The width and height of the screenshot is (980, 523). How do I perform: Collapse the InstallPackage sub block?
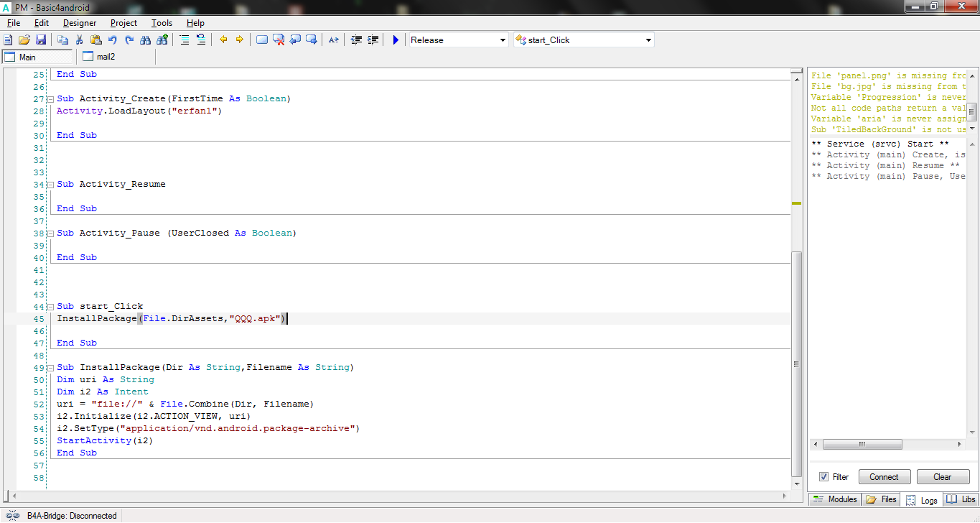(x=50, y=368)
